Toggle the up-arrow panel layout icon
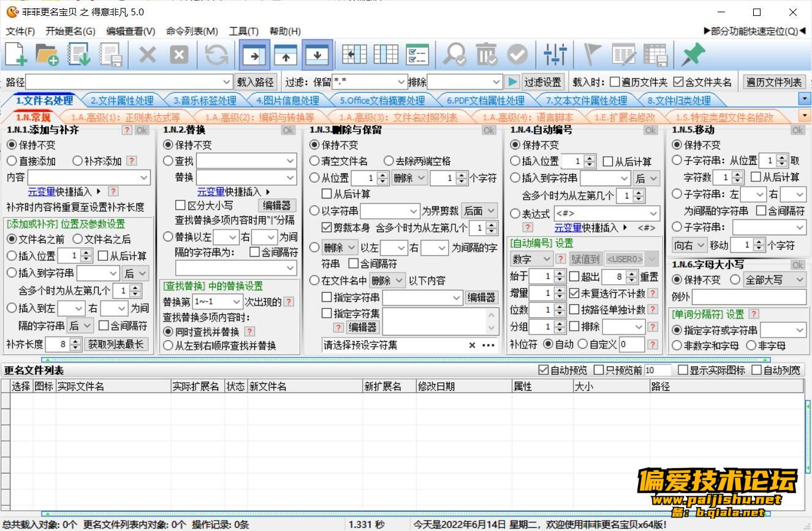This screenshot has width=812, height=531. pos(286,55)
